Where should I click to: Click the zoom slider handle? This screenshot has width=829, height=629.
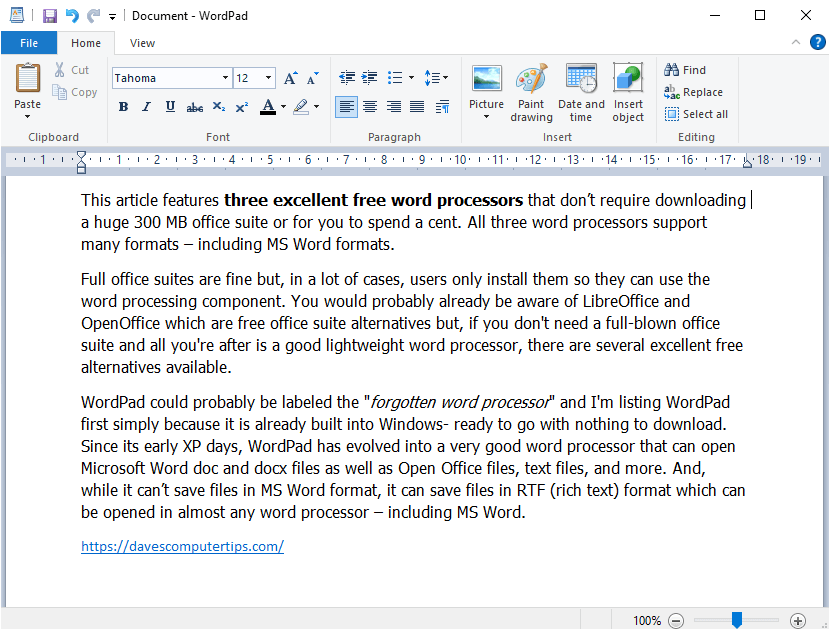click(x=736, y=619)
